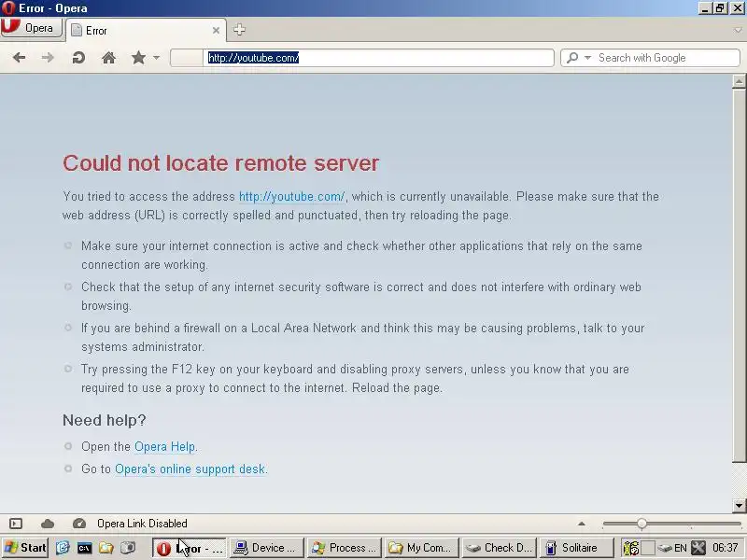Restore down the Opera window
The image size is (747, 560).
pyautogui.click(x=720, y=8)
